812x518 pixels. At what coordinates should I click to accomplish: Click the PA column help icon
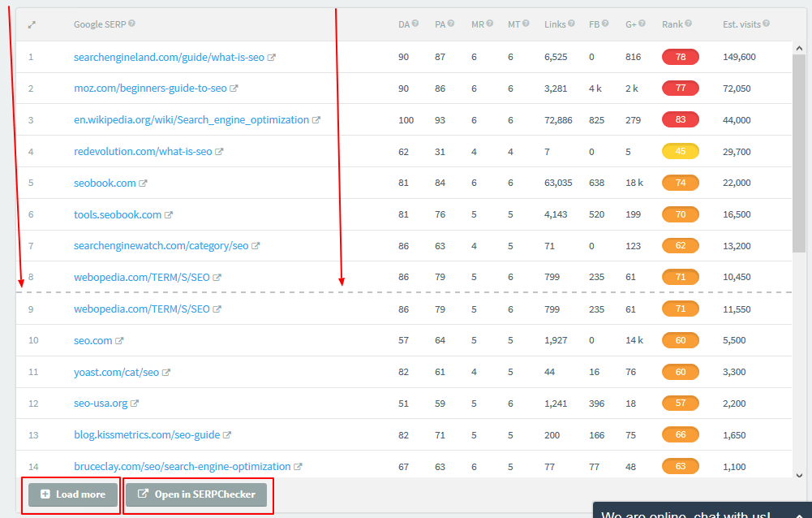451,24
